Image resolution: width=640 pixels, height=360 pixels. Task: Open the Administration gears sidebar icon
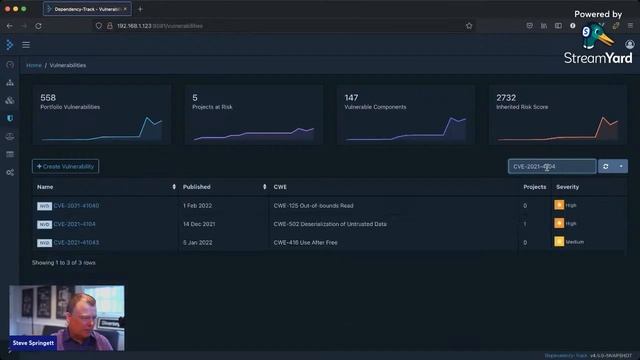click(10, 173)
